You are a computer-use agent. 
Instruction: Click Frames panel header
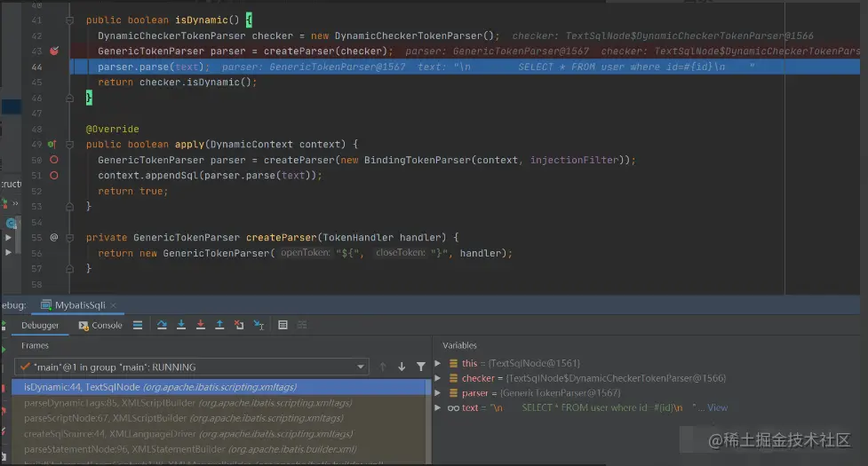click(35, 345)
